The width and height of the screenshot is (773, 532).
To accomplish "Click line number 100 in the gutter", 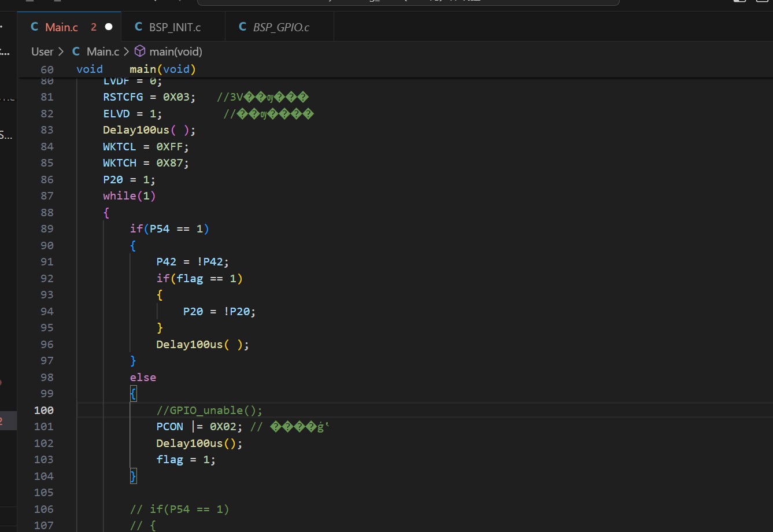I will point(44,410).
